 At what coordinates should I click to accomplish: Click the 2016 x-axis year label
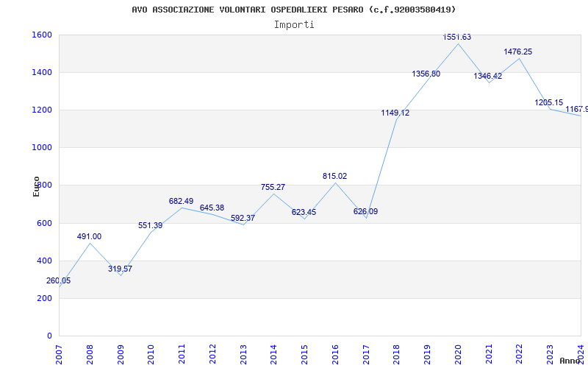335,355
